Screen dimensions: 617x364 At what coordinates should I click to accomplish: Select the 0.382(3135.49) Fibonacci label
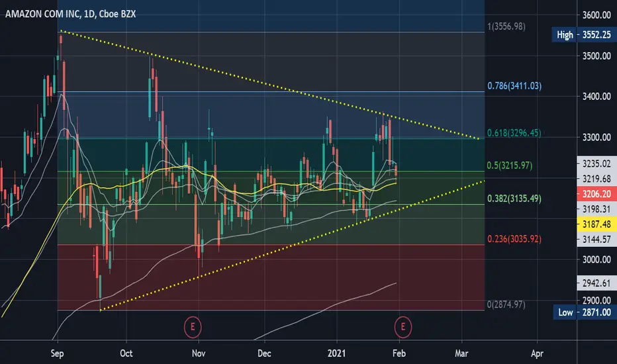514,199
